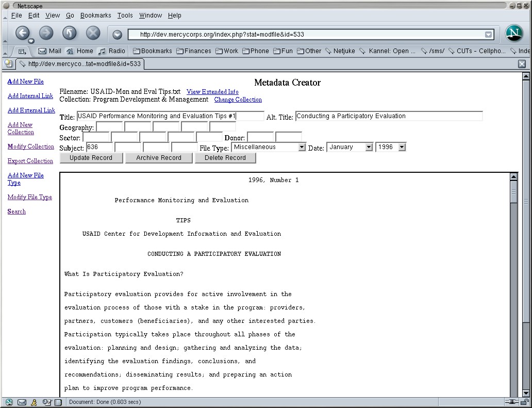Click the round button left of URL bar

pyautogui.click(x=117, y=34)
